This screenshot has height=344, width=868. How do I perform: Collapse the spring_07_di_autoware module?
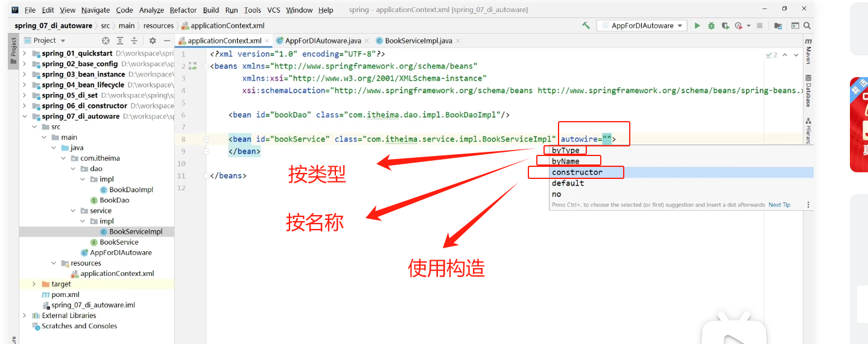pyautogui.click(x=25, y=116)
